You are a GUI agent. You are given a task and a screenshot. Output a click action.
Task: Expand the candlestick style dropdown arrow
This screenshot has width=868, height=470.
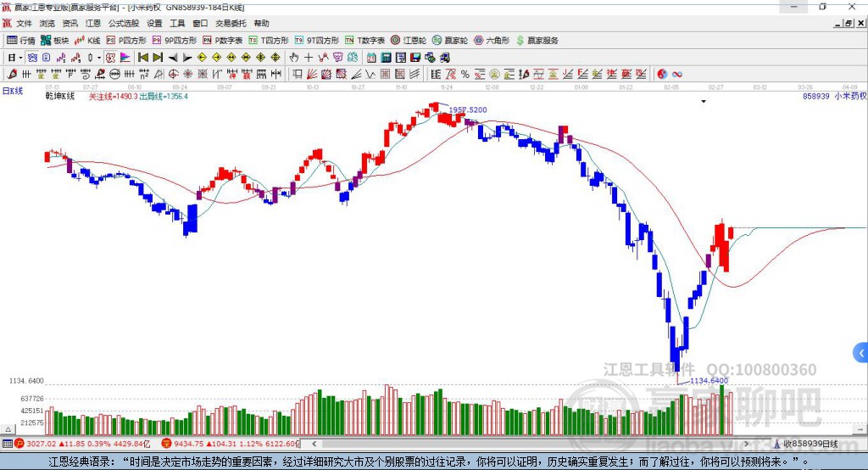tap(99, 58)
